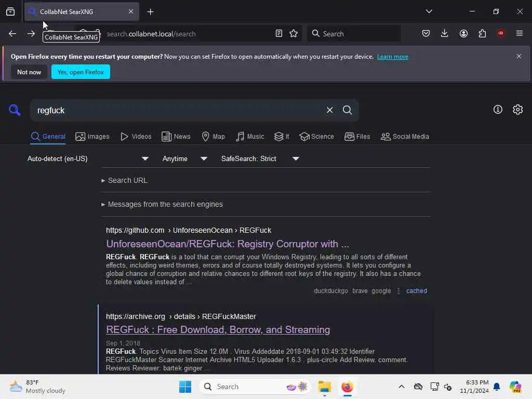The height and width of the screenshot is (399, 532).
Task: Click Firefox icon in taskbar
Action: [x=347, y=387]
